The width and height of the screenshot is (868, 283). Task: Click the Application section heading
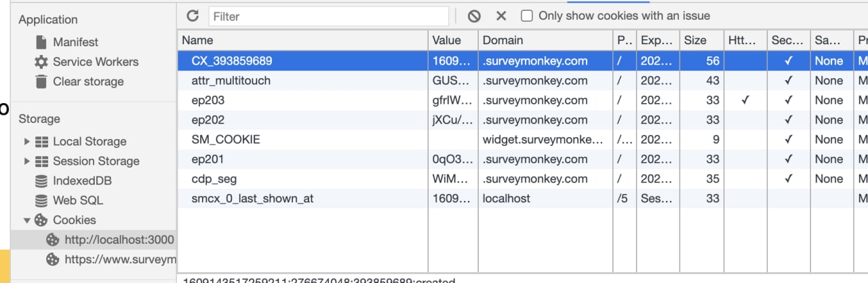pos(48,20)
